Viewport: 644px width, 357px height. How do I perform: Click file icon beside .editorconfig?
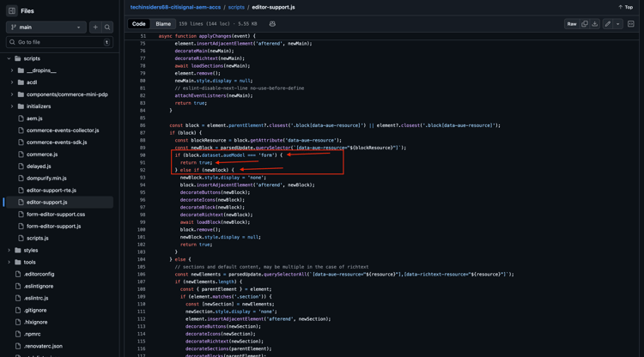tap(18, 274)
